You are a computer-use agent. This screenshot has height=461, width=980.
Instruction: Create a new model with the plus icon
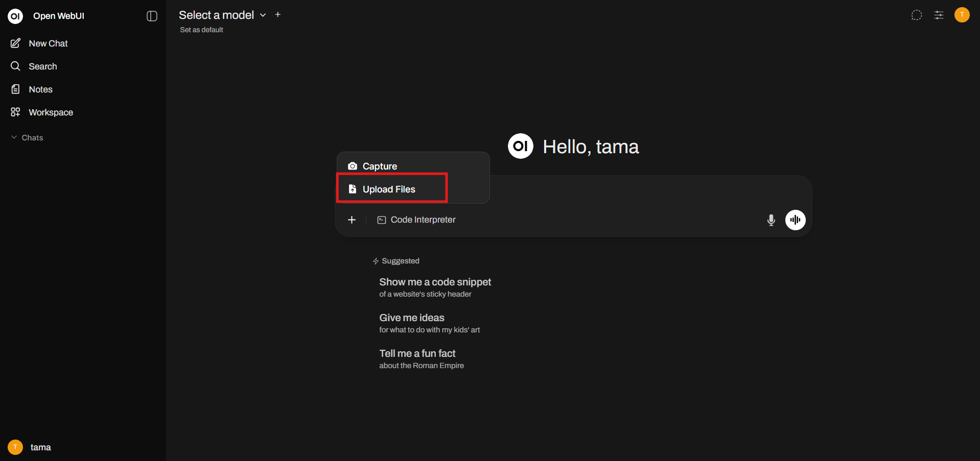277,14
